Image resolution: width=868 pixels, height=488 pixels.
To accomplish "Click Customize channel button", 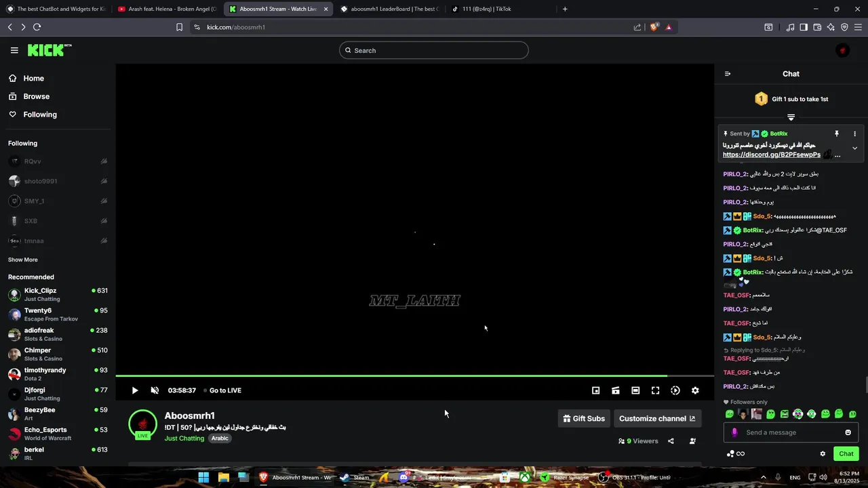I will pos(657,419).
